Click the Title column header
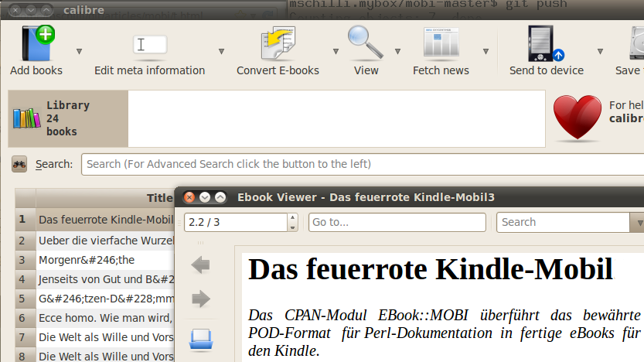The width and height of the screenshot is (644, 362). tap(105, 198)
